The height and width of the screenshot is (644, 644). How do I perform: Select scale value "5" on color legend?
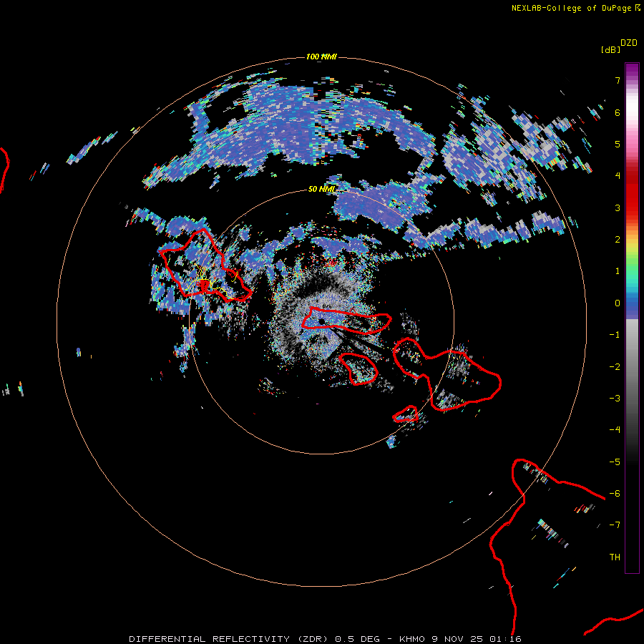click(x=618, y=144)
